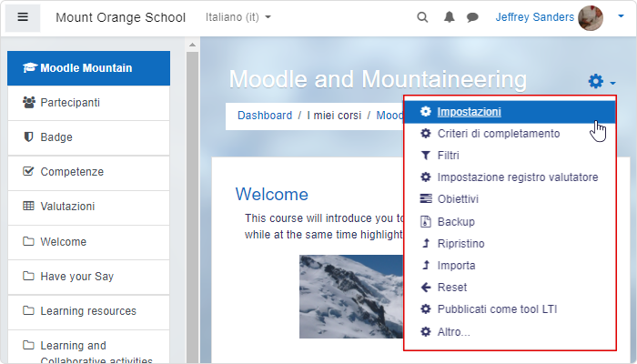Open Partecipanti in the side drawer
This screenshot has width=637, height=364.
88,103
